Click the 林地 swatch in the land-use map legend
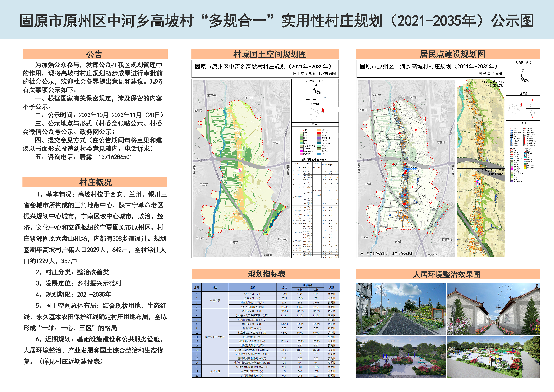The width and height of the screenshot is (554, 392). 302,138
